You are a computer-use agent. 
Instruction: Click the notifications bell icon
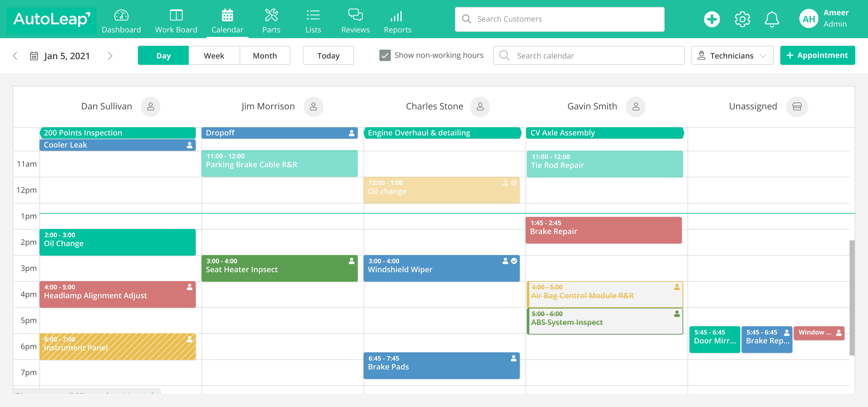(772, 19)
